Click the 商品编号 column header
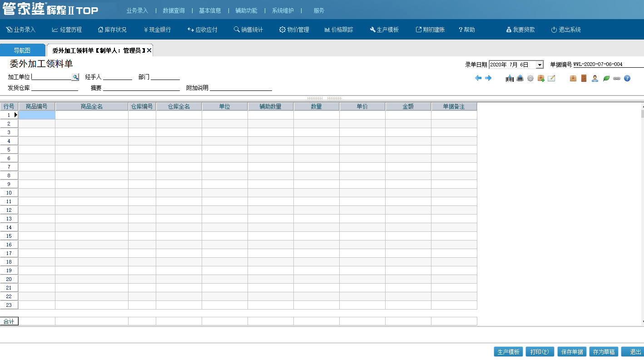The width and height of the screenshot is (644, 360). 37,106
